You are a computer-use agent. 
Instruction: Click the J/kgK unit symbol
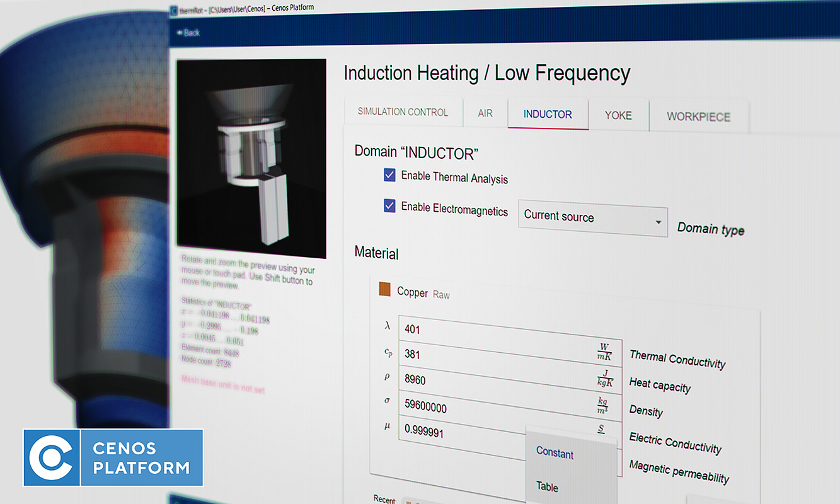[x=603, y=377]
